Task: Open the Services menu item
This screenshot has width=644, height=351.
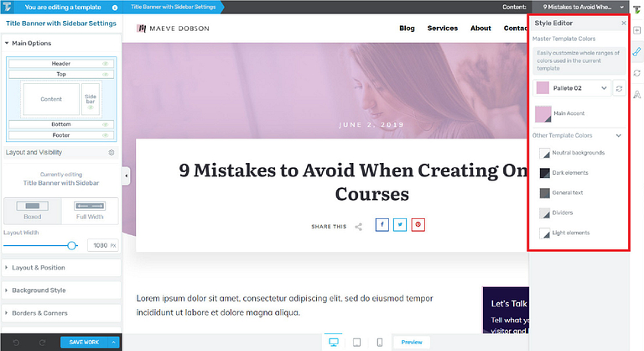Action: pos(443,29)
